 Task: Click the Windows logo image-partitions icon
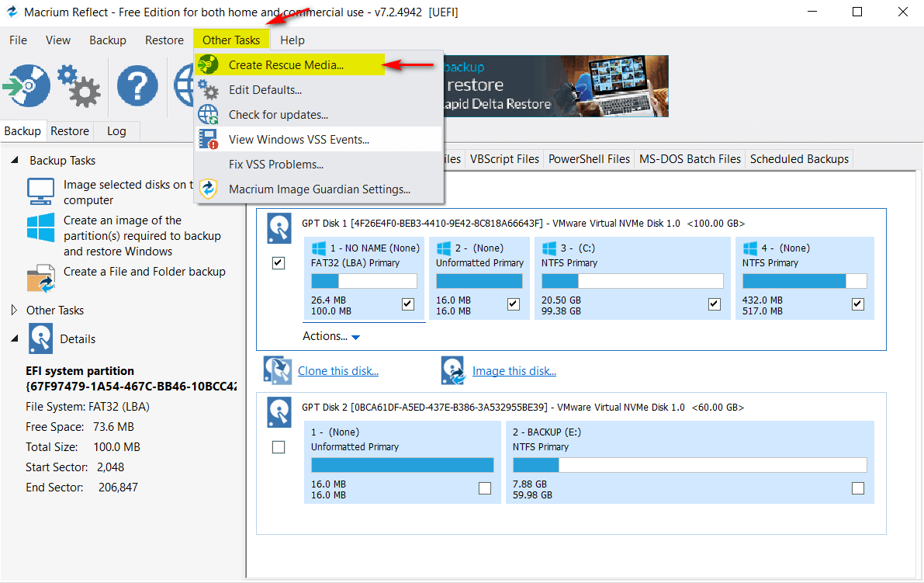pos(40,227)
